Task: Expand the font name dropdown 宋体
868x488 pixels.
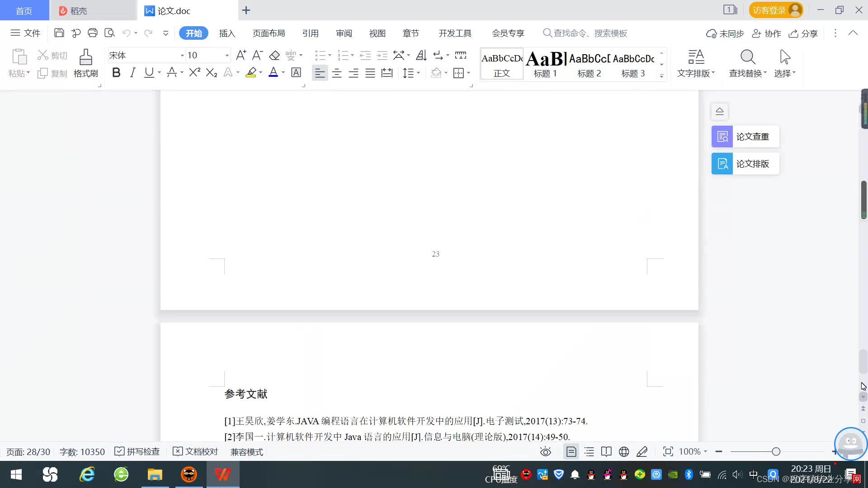Action: 182,56
